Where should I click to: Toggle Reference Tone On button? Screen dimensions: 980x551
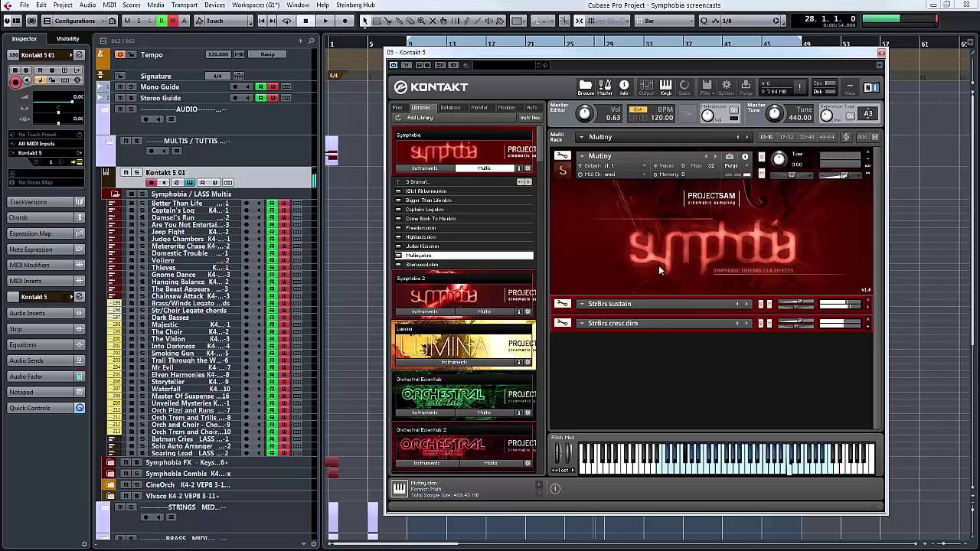click(850, 116)
